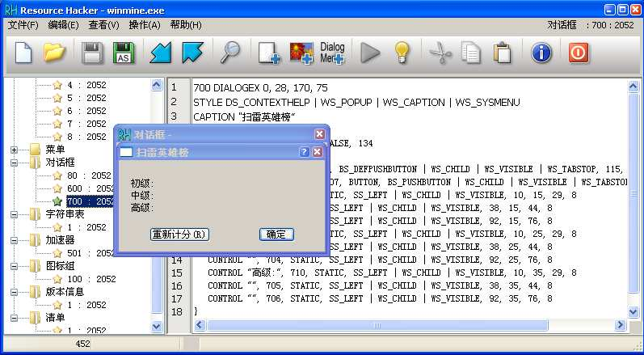Click script editor horizontal scroll right arrow
This screenshot has width=644, height=355.
621,325
